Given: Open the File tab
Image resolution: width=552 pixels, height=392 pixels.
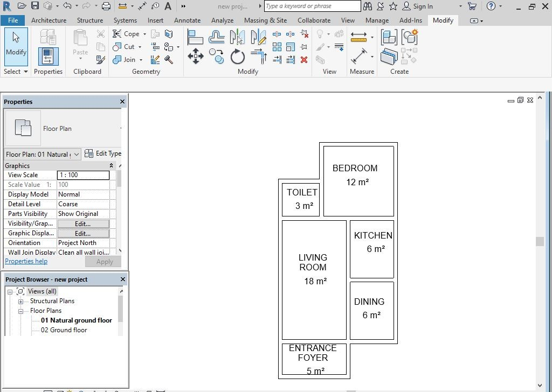Looking at the screenshot, I should [x=13, y=20].
